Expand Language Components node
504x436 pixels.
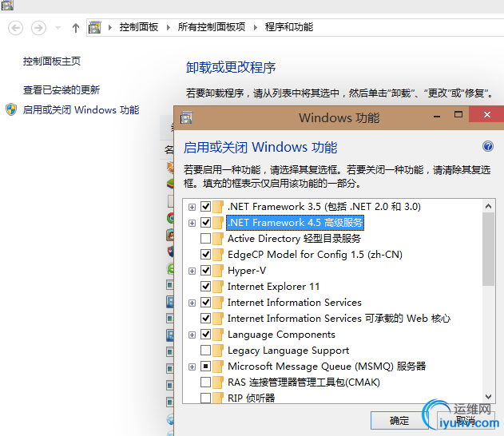tap(192, 335)
